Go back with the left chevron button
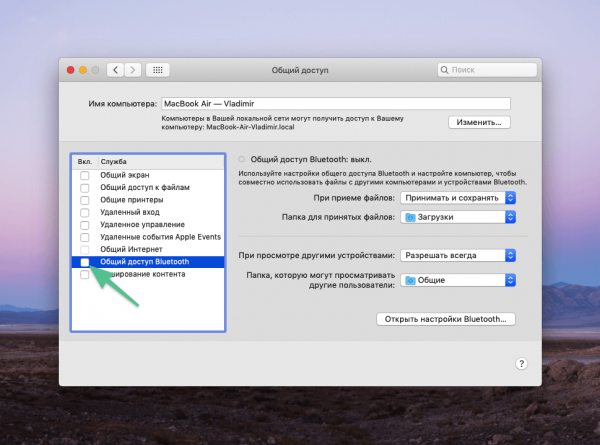This screenshot has height=445, width=600. [x=115, y=70]
